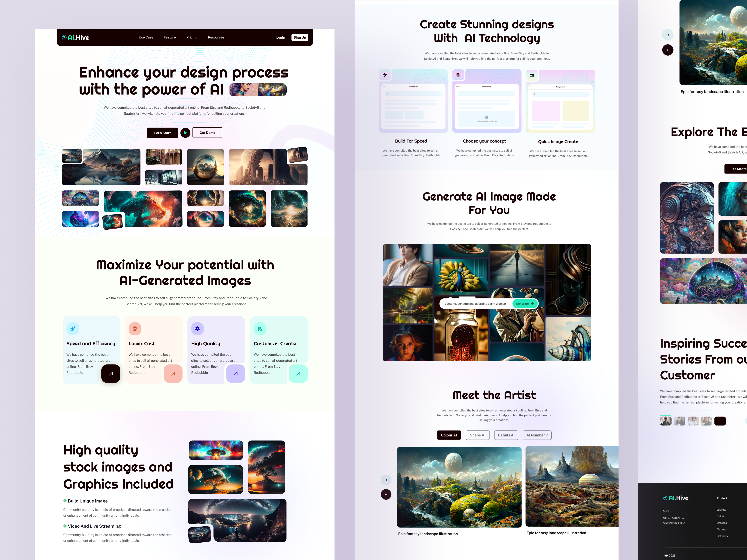Open the Resources dropdown in the navbar
This screenshot has height=560, width=747.
click(216, 37)
